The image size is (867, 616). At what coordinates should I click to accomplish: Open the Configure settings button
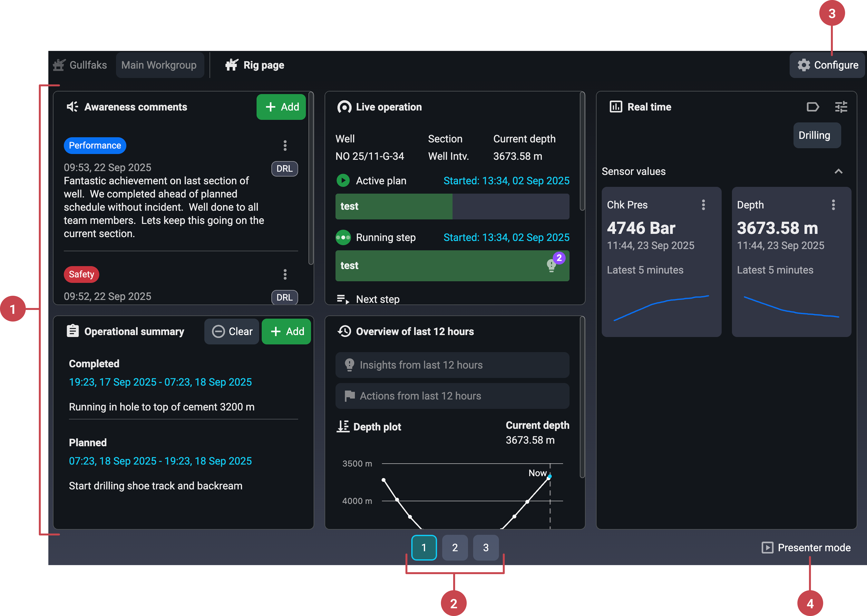(x=827, y=65)
